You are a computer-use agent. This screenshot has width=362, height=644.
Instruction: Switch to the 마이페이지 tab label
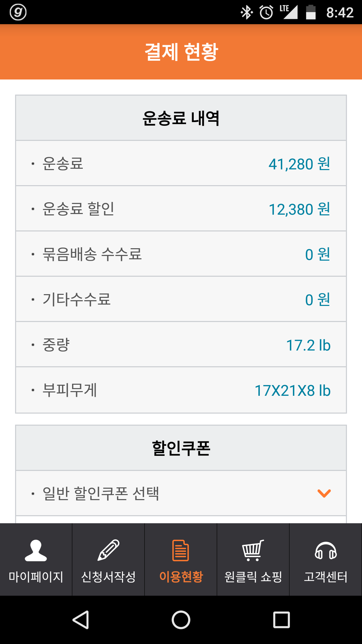pyautogui.click(x=36, y=577)
